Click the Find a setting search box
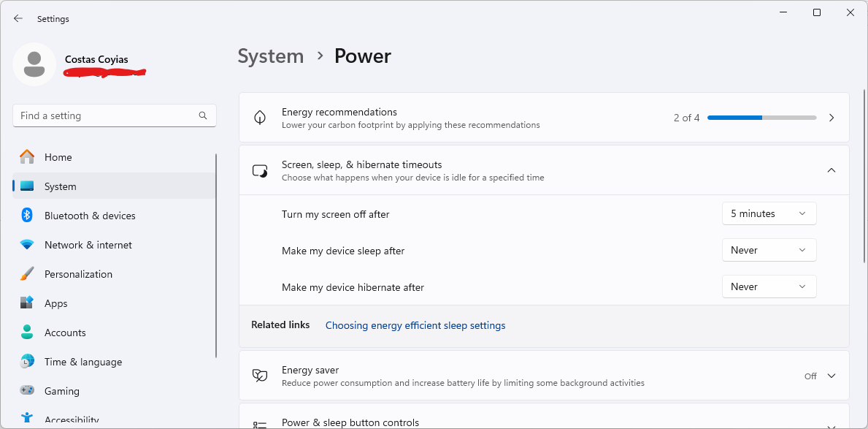Image resolution: width=868 pixels, height=429 pixels. pyautogui.click(x=106, y=115)
